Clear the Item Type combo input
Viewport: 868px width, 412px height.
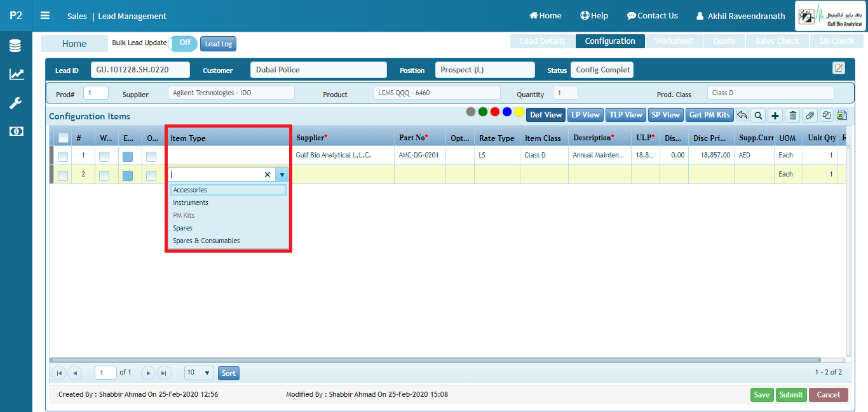pos(268,175)
